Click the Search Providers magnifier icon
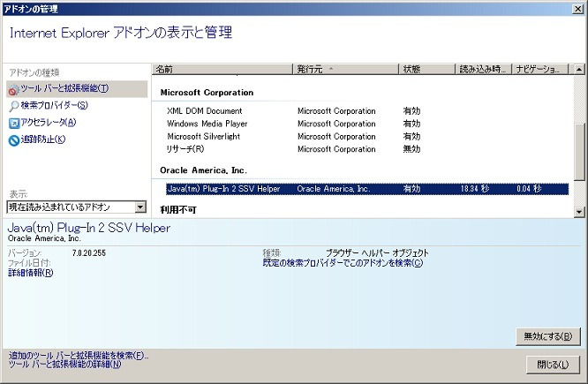 [x=14, y=106]
